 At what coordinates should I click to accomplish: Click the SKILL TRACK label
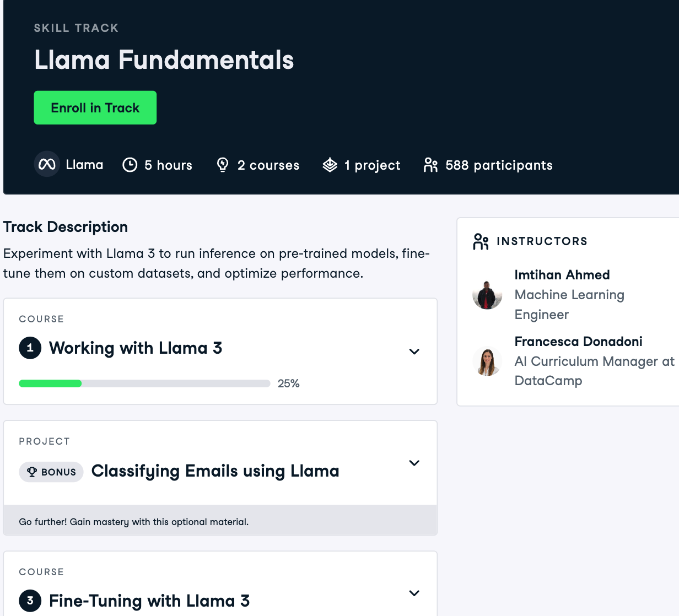pyautogui.click(x=76, y=28)
